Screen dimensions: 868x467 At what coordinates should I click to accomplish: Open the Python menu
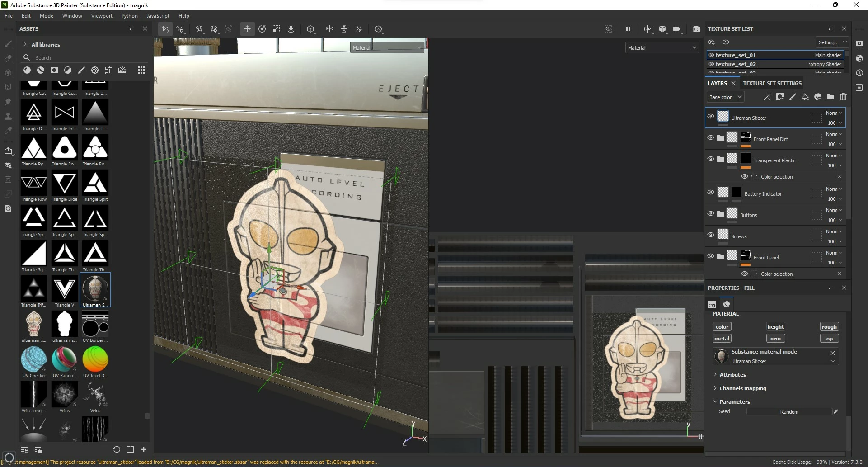(x=130, y=16)
